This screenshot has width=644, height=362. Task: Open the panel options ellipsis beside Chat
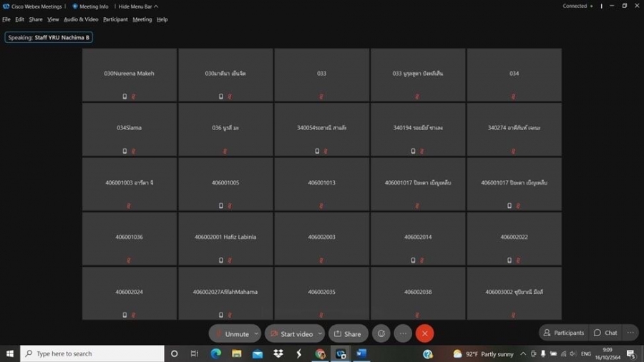(630, 333)
